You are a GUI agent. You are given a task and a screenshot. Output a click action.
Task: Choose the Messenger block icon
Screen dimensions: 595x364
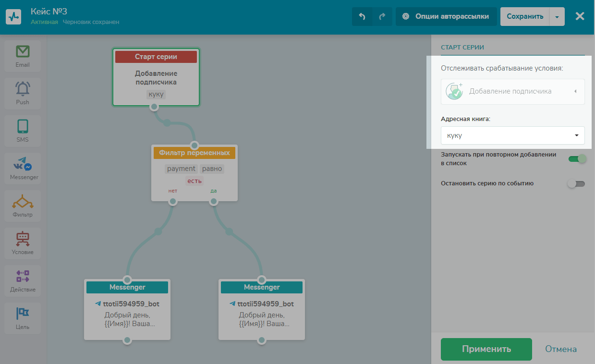pos(23,165)
